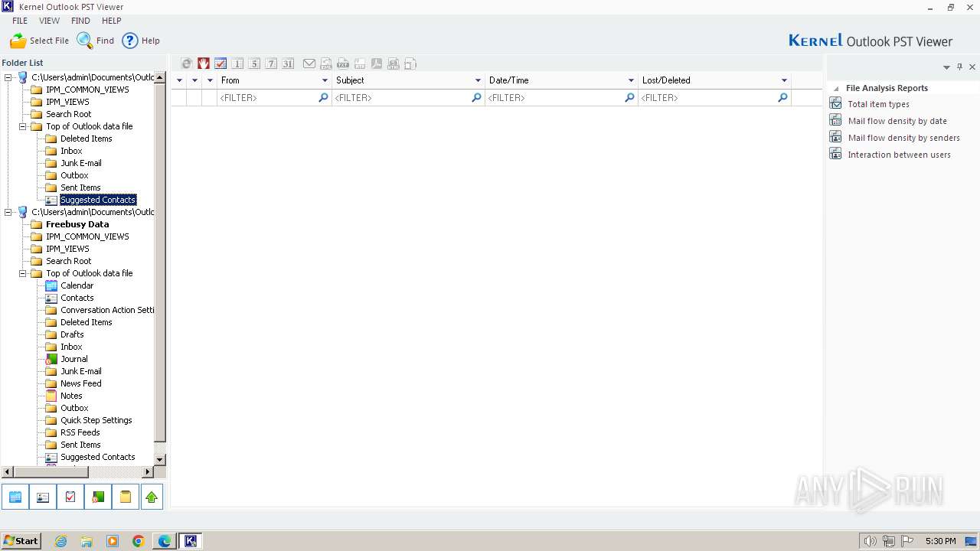Click the red stop hand icon
The image size is (980, 551).
coord(204,64)
